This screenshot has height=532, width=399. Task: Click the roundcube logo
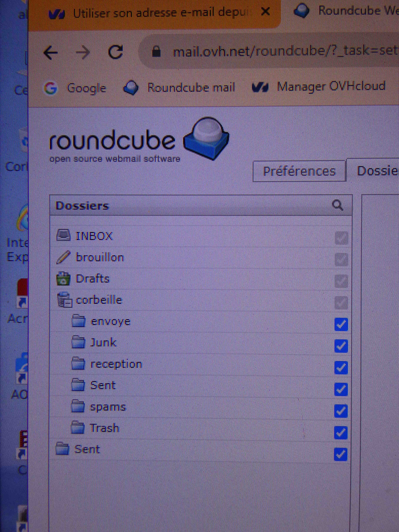(138, 141)
